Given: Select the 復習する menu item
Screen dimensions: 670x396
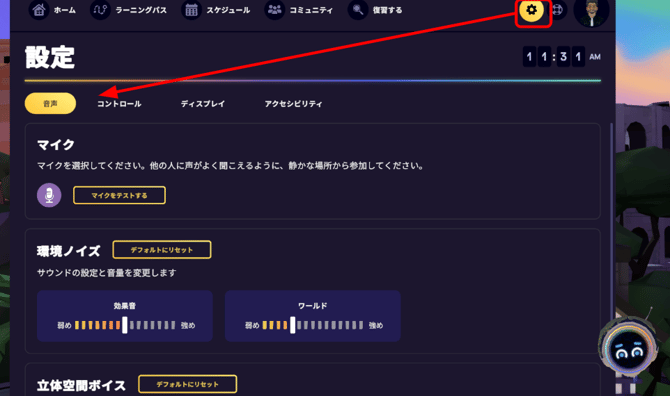Looking at the screenshot, I should [x=387, y=10].
